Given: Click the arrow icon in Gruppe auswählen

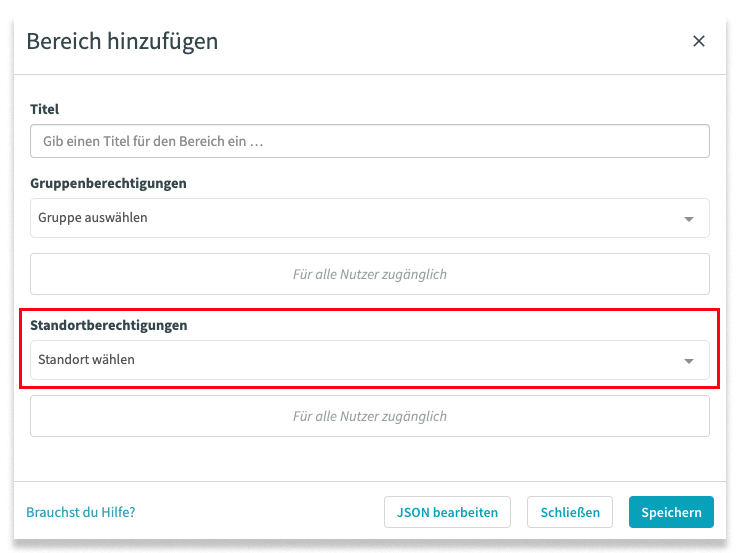Looking at the screenshot, I should (688, 219).
